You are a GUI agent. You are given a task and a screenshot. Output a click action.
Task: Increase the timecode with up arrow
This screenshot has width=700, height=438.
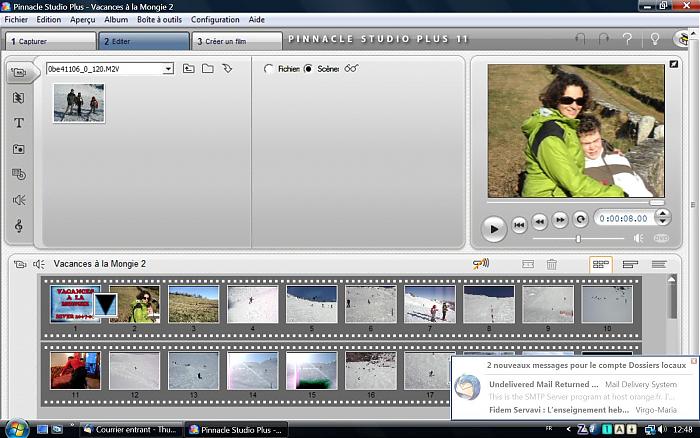[663, 214]
